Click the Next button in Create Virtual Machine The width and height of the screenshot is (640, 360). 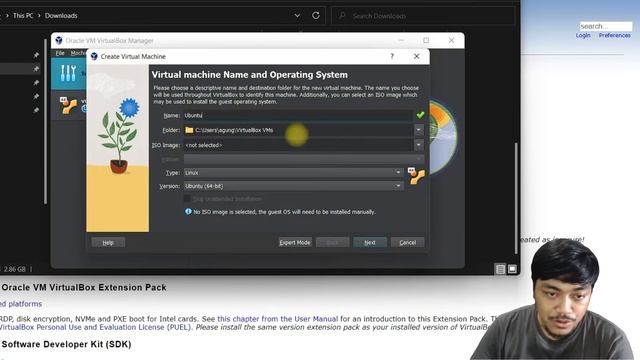coord(370,242)
